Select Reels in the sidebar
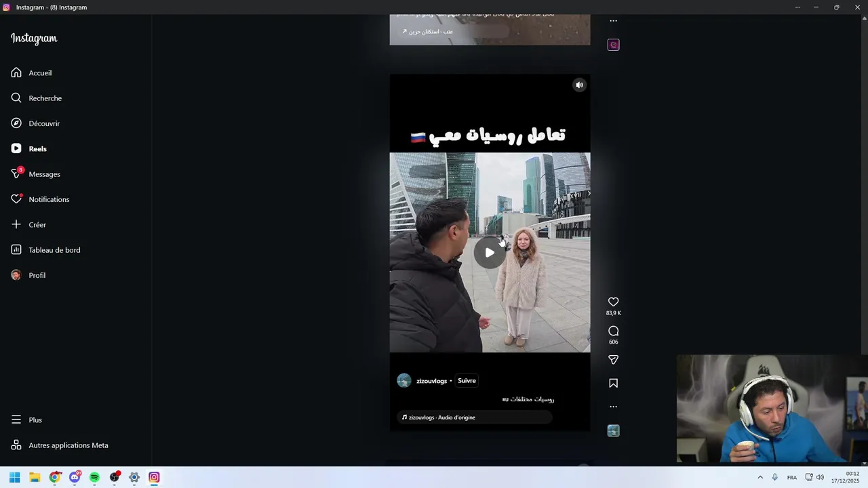 [x=28, y=148]
